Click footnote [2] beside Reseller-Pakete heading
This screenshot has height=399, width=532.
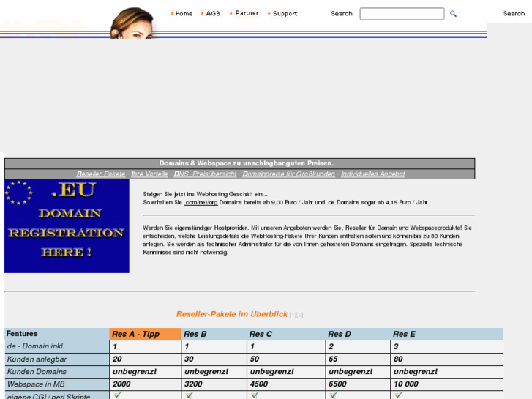[x=300, y=315]
